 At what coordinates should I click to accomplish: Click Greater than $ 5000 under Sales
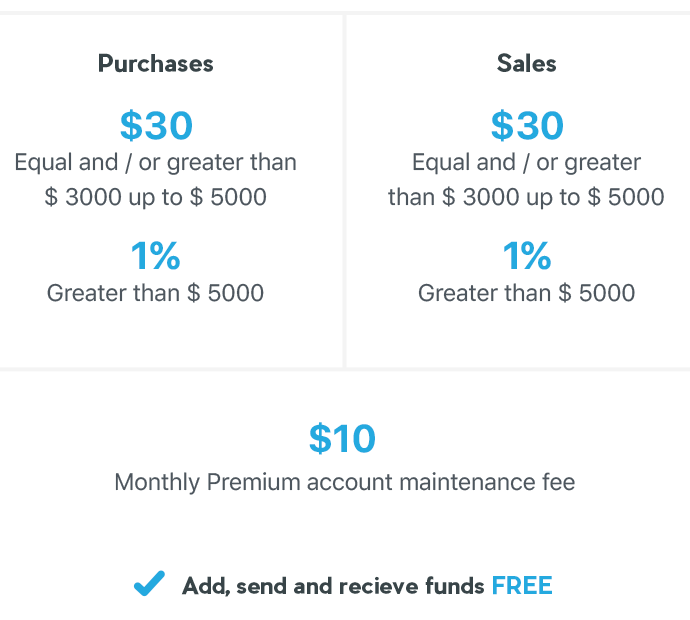[x=526, y=293]
